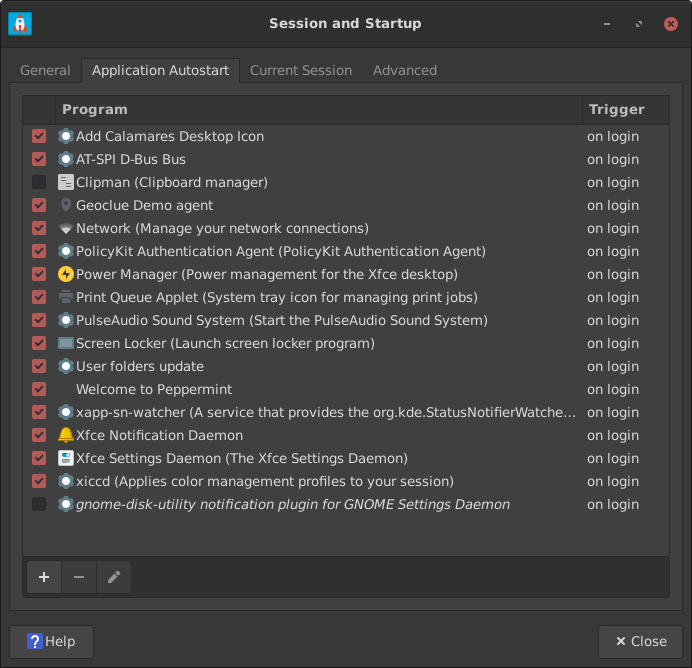Click the Xfce Settings Daemon icon

pyautogui.click(x=66, y=458)
